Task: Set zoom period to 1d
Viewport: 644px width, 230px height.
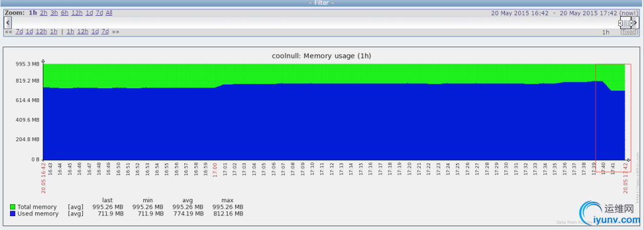Action: pyautogui.click(x=89, y=13)
